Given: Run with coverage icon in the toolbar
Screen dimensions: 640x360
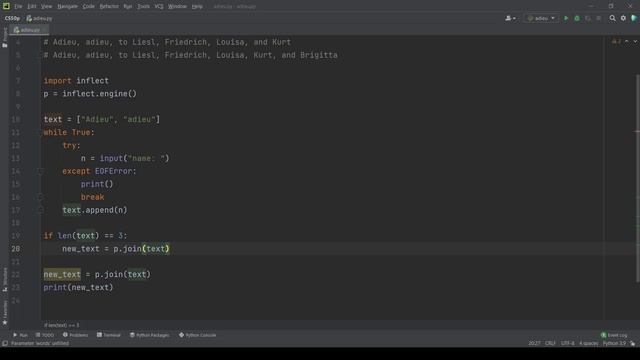Looking at the screenshot, I should tap(588, 18).
